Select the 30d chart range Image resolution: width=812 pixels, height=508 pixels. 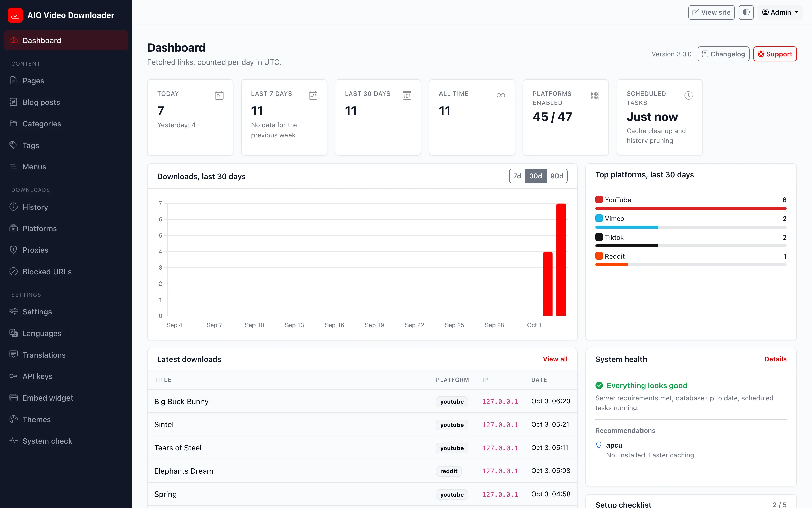535,176
